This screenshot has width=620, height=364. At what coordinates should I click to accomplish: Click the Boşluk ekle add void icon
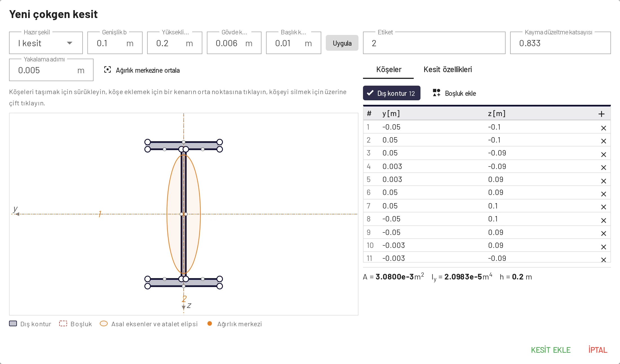click(x=437, y=93)
